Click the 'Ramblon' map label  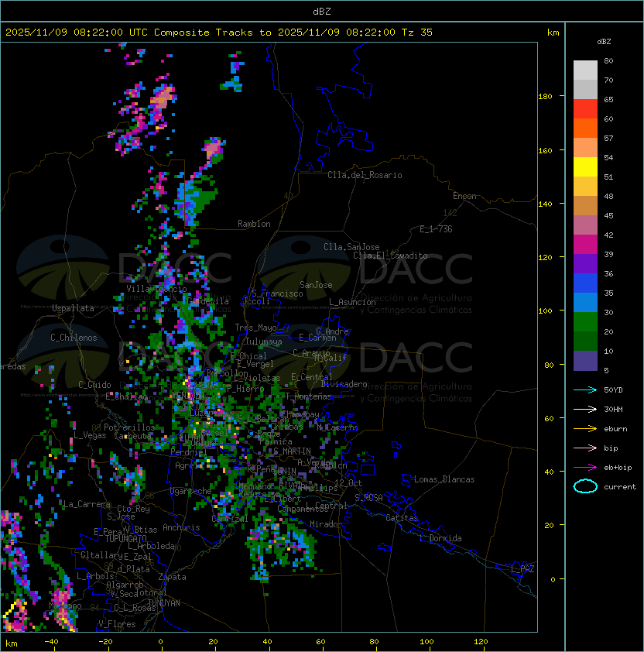(254, 224)
